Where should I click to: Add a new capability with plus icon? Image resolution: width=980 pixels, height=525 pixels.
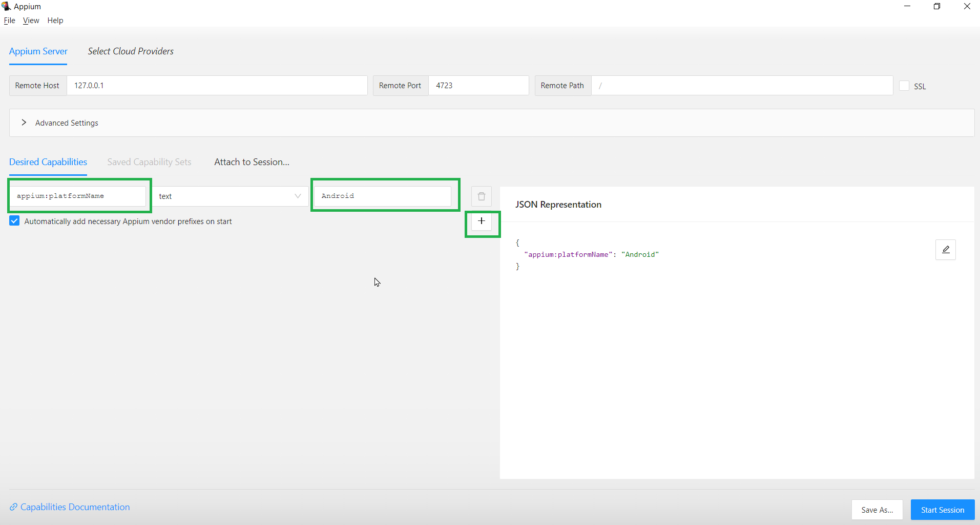[481, 221]
